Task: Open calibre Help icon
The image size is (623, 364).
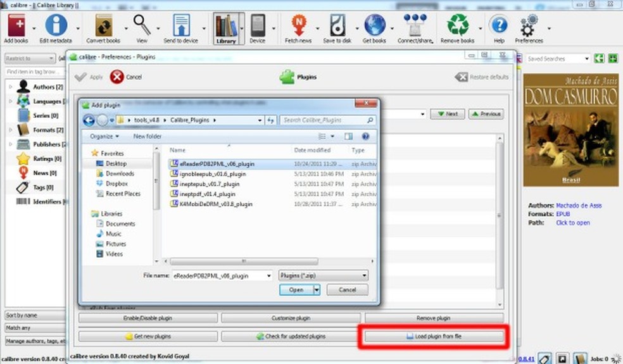Action: 499,25
